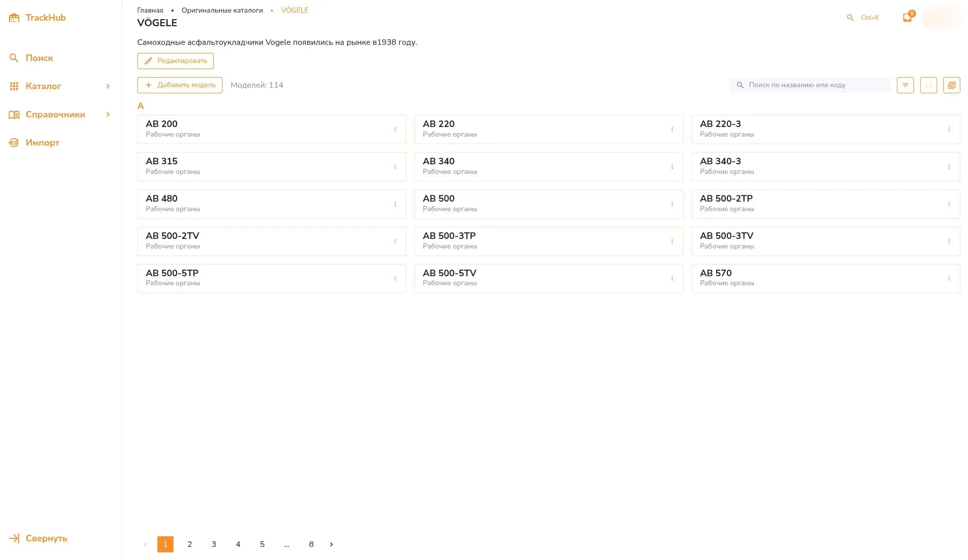968x560 pixels.
Task: Jump to page 4 of models
Action: pyautogui.click(x=238, y=544)
